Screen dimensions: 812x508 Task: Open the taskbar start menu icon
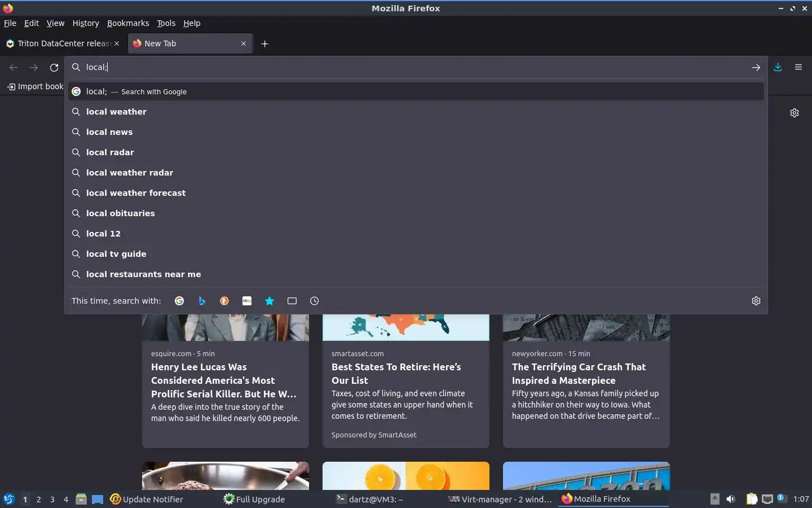pyautogui.click(x=9, y=499)
